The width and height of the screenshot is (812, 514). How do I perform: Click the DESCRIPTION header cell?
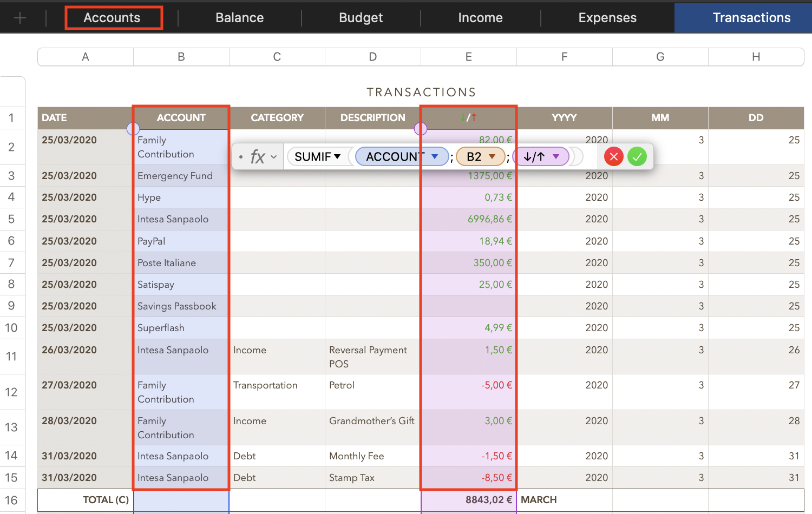pyautogui.click(x=373, y=118)
